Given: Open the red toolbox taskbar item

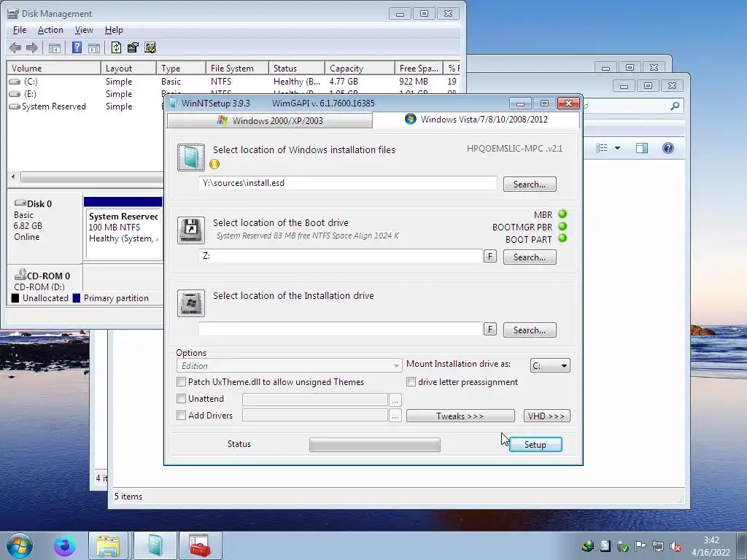Looking at the screenshot, I should (200, 545).
